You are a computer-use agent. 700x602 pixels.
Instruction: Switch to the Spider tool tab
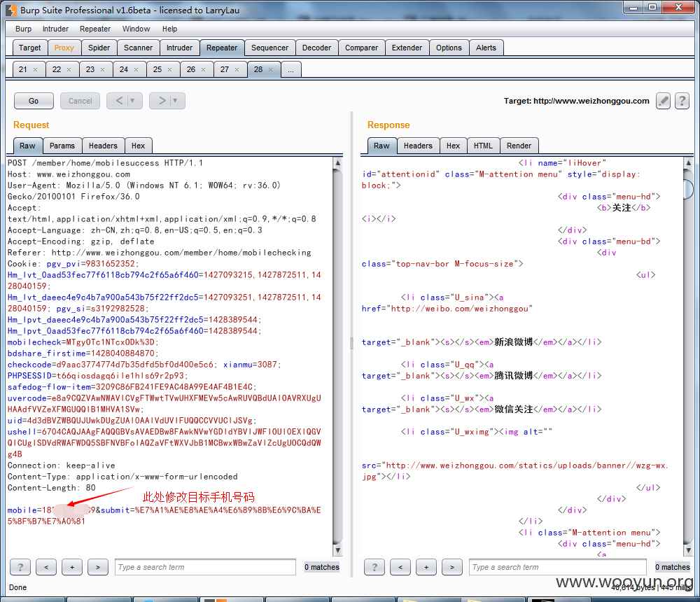[x=99, y=48]
